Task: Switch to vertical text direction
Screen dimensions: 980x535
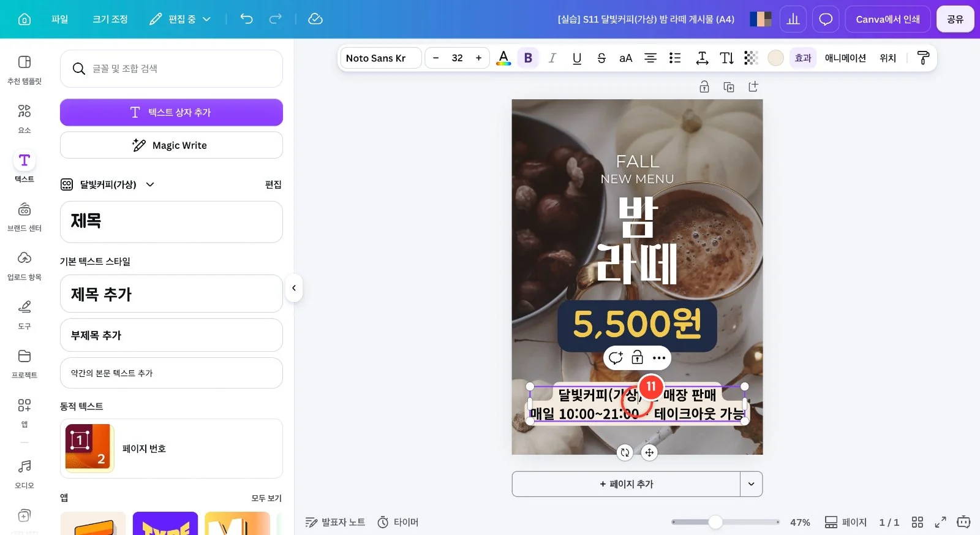Action: 726,58
